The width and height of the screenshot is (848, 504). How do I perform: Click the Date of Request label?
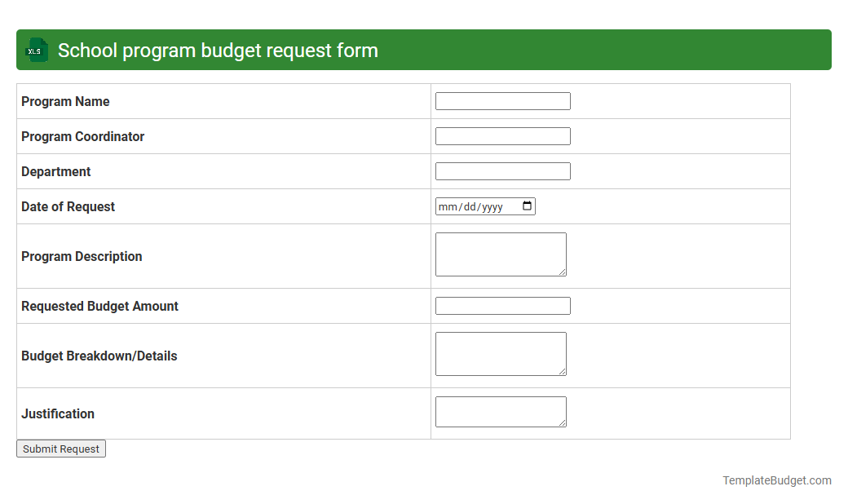tap(68, 206)
